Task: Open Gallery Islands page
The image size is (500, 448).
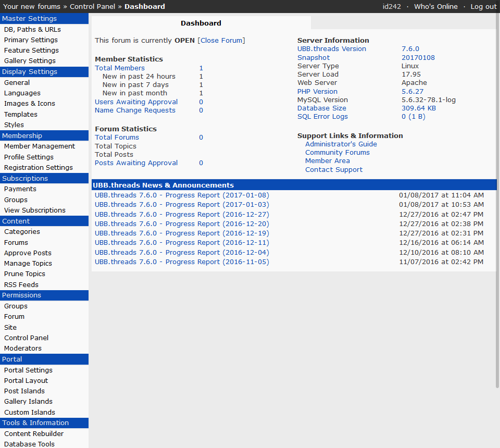Action: (x=28, y=402)
